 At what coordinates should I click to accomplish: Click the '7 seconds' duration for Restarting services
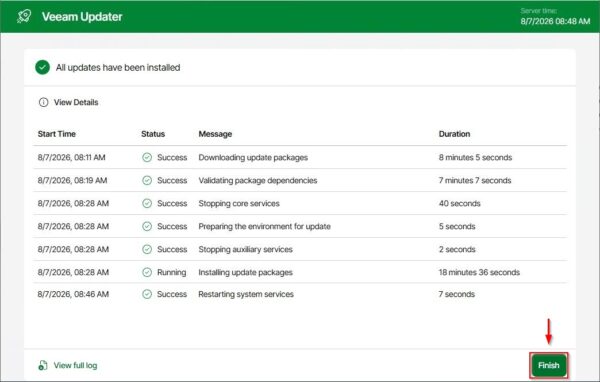tap(457, 294)
